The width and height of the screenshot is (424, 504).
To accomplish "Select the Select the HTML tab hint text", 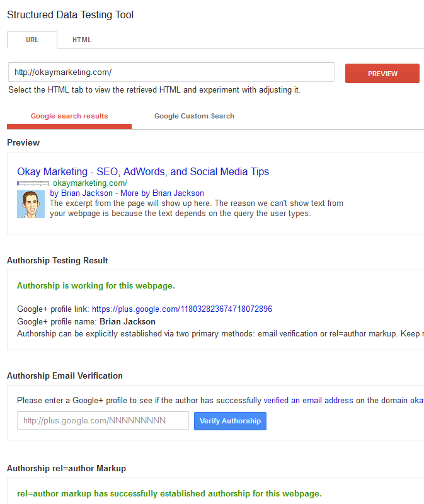I will point(154,89).
